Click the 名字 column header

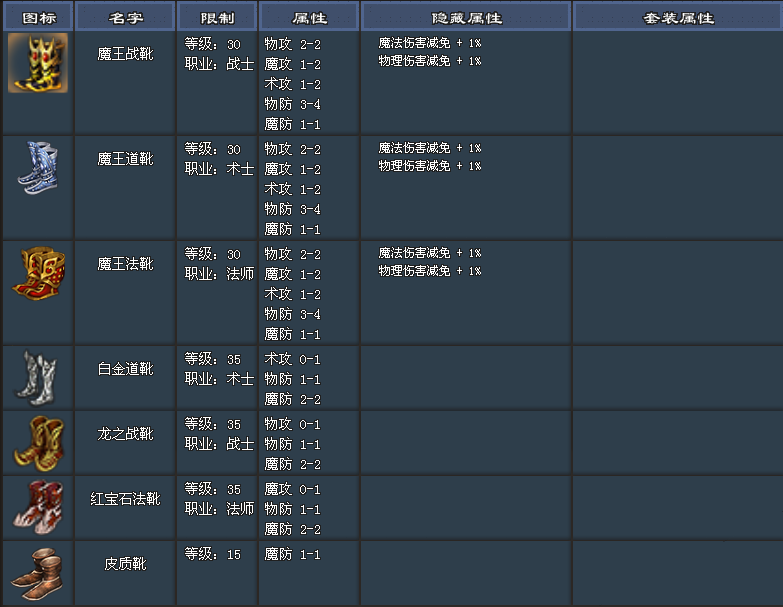tap(125, 18)
